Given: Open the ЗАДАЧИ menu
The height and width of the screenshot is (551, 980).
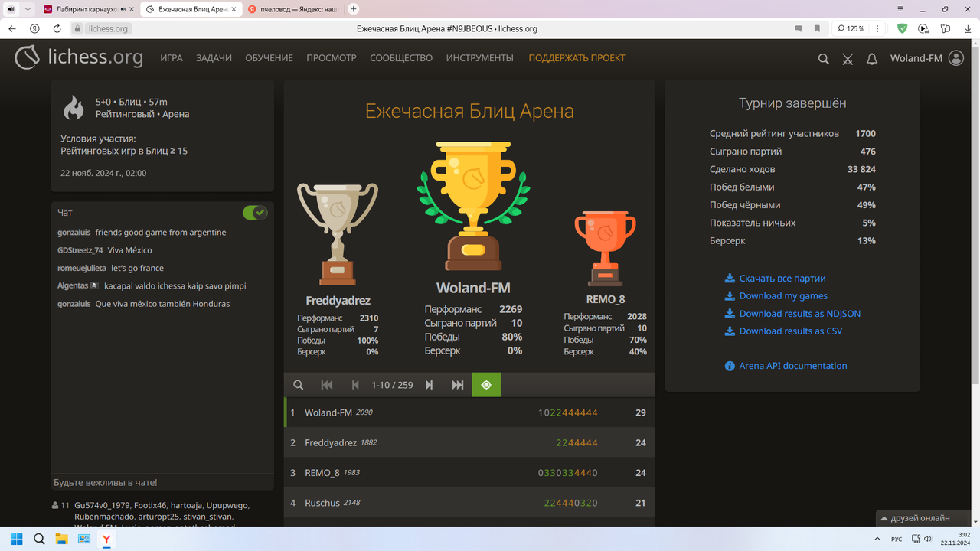Looking at the screenshot, I should point(214,58).
